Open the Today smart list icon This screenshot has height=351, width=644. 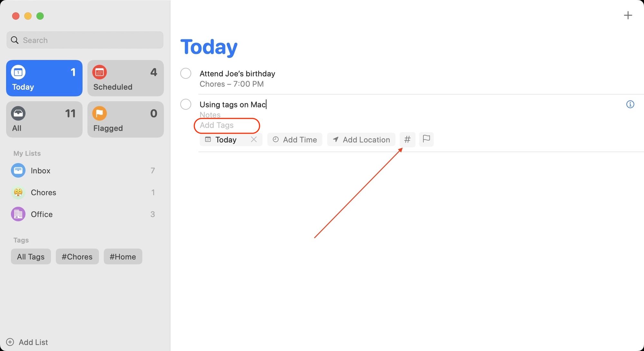pyautogui.click(x=18, y=72)
